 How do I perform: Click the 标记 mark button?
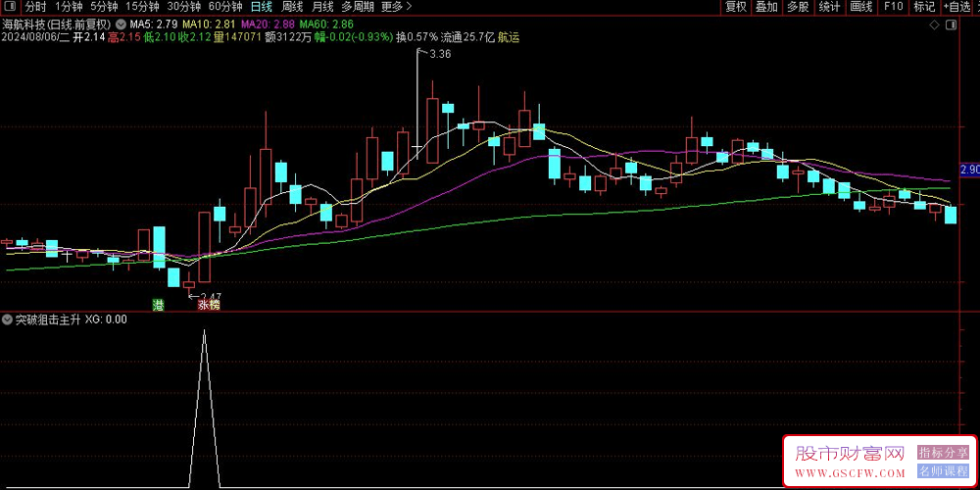pos(924,7)
